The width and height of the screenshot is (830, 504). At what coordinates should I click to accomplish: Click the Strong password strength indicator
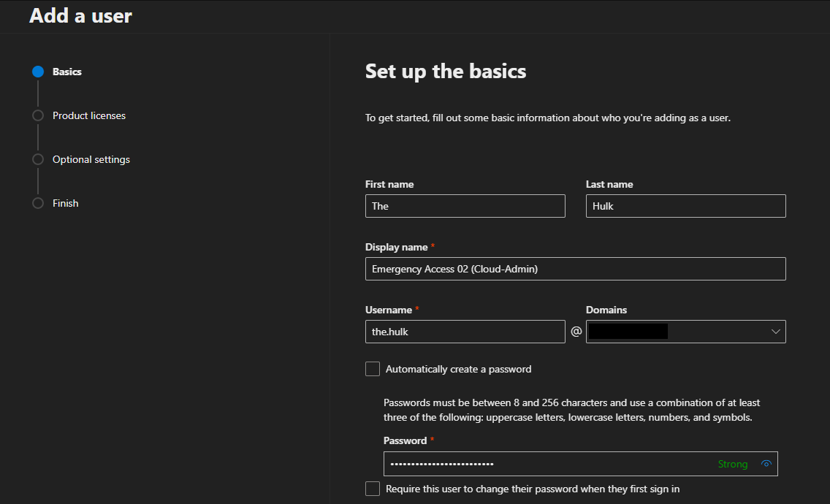pyautogui.click(x=732, y=464)
